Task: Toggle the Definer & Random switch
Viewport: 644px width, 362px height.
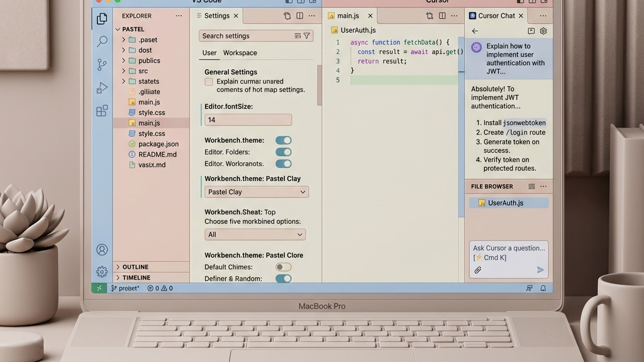Action: tap(284, 278)
